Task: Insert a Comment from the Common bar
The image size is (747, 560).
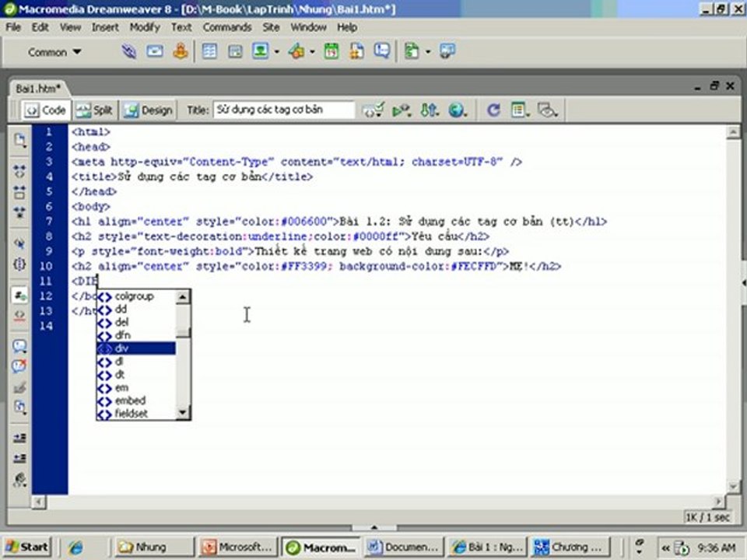Action: click(381, 51)
